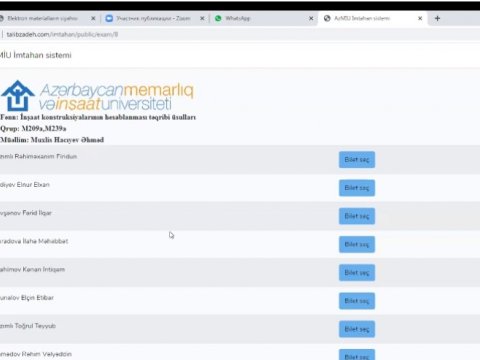Select student name Kənan İntiqam
The image size is (480, 360).
(32, 269)
